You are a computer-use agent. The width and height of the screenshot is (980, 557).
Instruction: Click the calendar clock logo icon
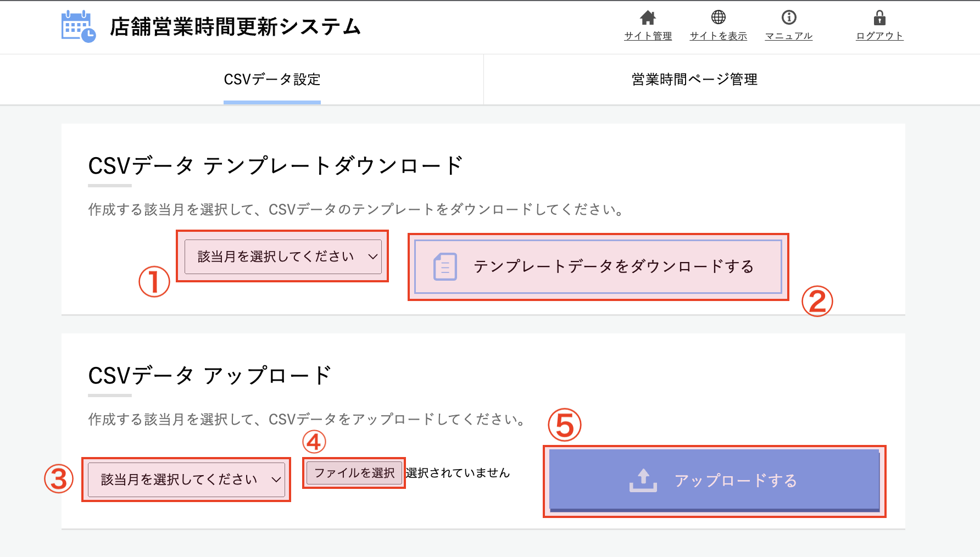pyautogui.click(x=79, y=26)
